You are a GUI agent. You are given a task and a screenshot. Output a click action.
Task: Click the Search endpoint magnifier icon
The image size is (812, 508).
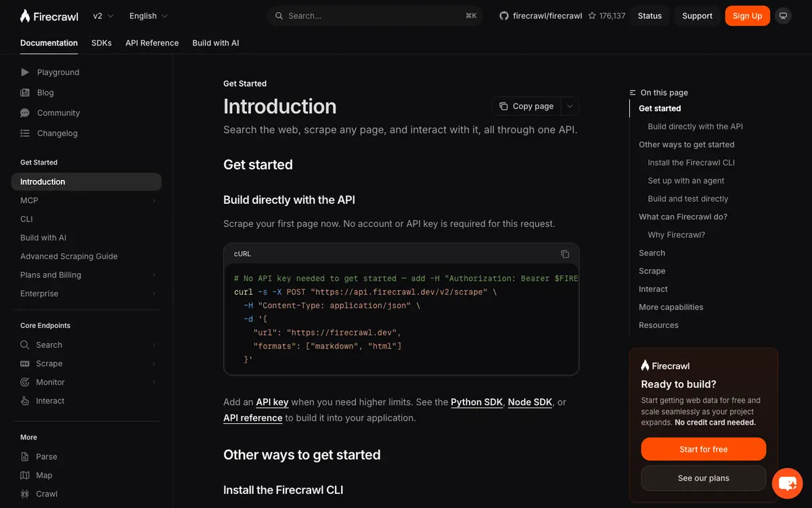pyautogui.click(x=25, y=345)
